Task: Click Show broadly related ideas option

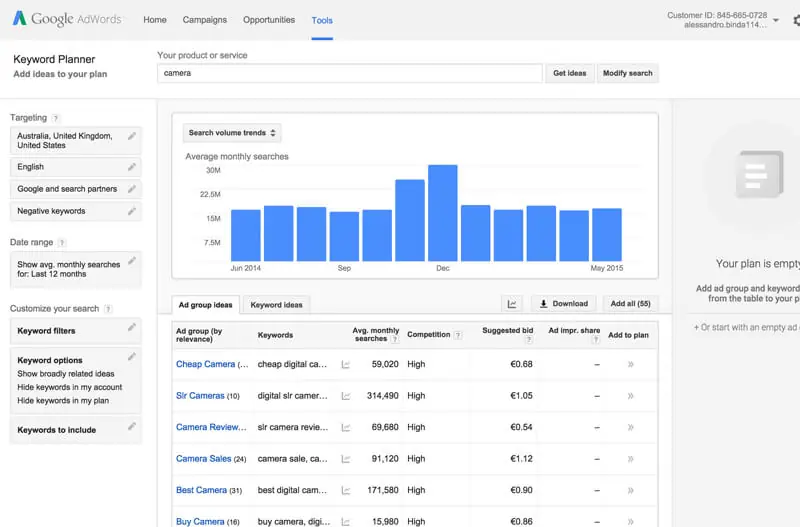Action: point(66,374)
